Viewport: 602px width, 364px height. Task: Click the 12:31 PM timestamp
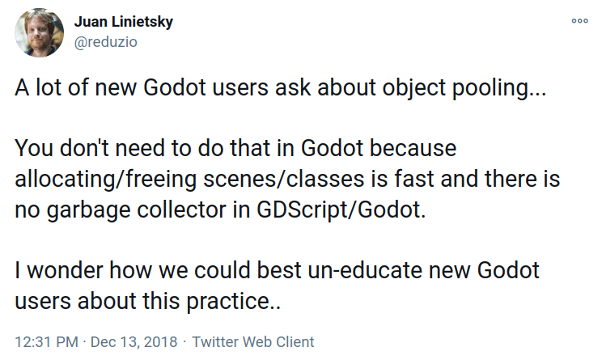[x=46, y=341]
